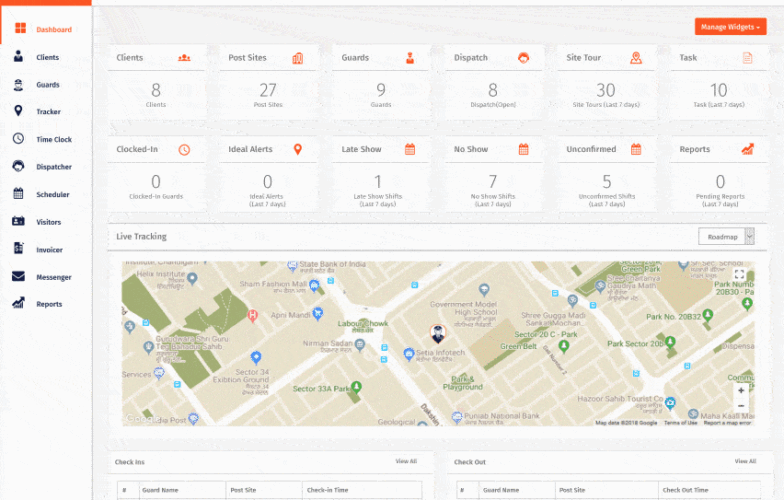Open the Messenger menu item

pos(54,277)
